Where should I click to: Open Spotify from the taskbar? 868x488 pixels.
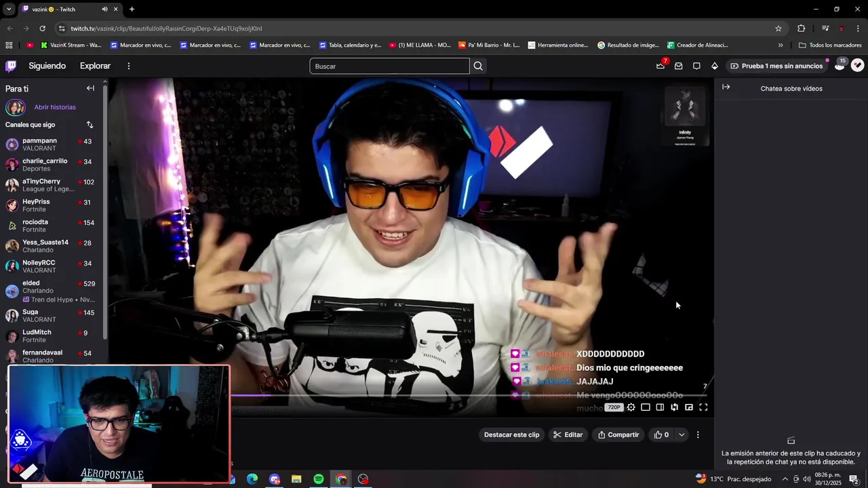point(319,479)
